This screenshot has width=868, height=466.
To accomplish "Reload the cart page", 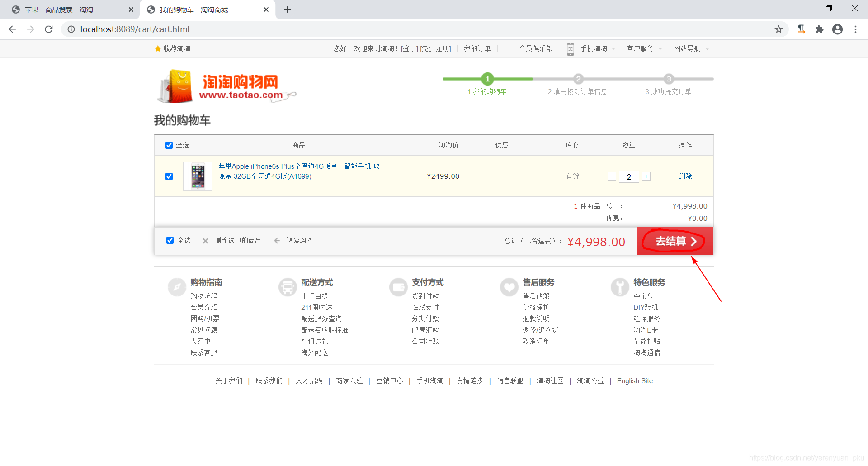I will coord(49,29).
